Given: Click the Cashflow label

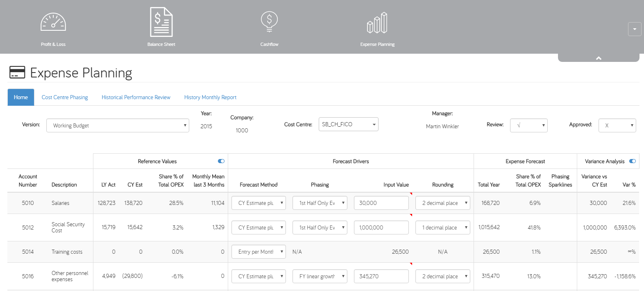Looking at the screenshot, I should 269,44.
